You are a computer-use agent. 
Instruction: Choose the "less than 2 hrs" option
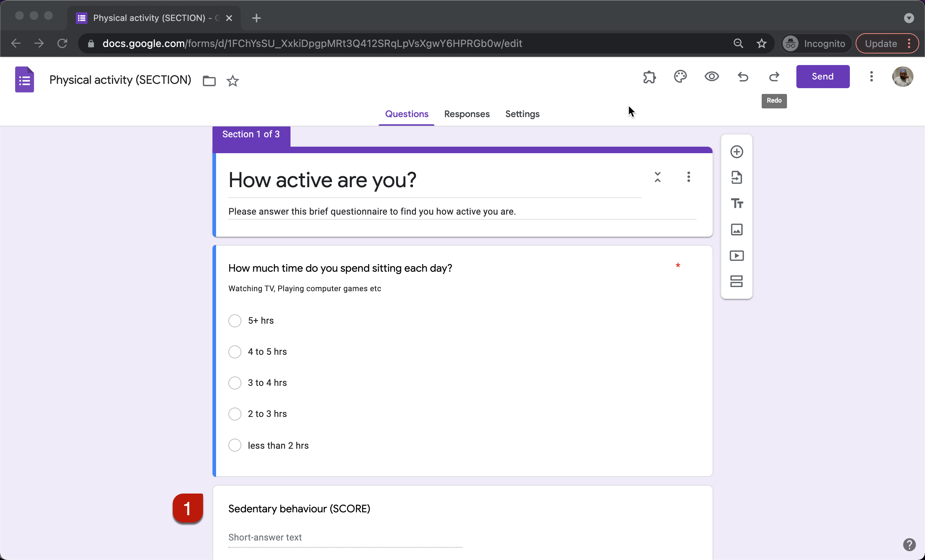(235, 445)
